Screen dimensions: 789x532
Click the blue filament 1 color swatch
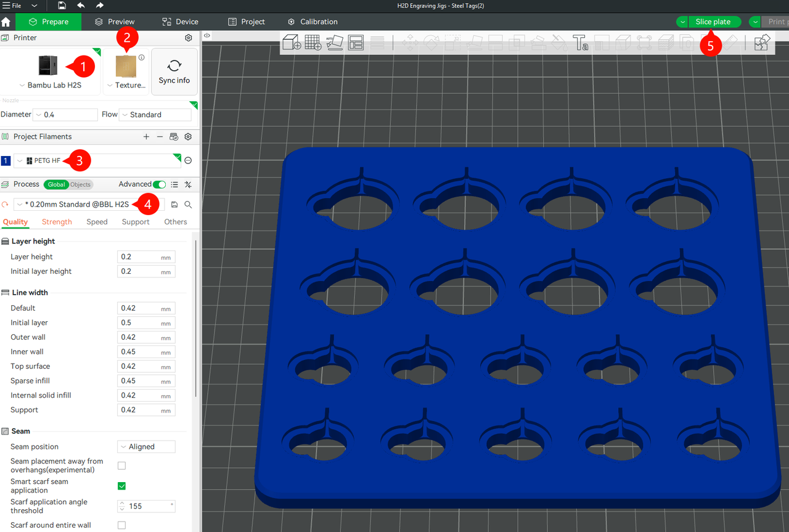[x=6, y=161]
